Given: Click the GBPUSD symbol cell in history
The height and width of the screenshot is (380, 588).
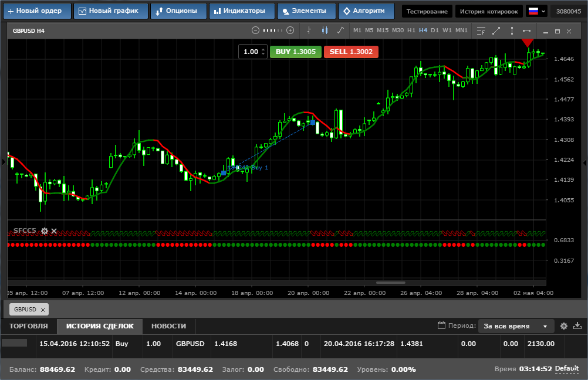Looking at the screenshot, I should tap(190, 344).
